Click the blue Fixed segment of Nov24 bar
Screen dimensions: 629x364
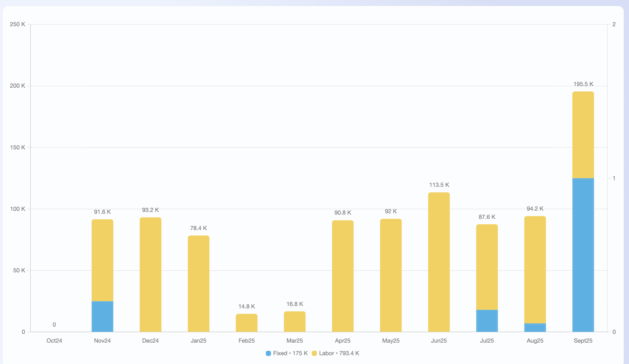pyautogui.click(x=102, y=317)
